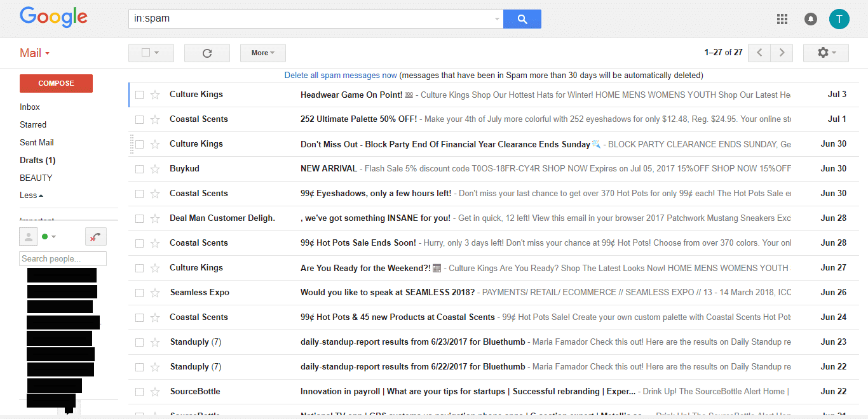
Task: Click the phone call icon in chat
Action: pos(95,237)
